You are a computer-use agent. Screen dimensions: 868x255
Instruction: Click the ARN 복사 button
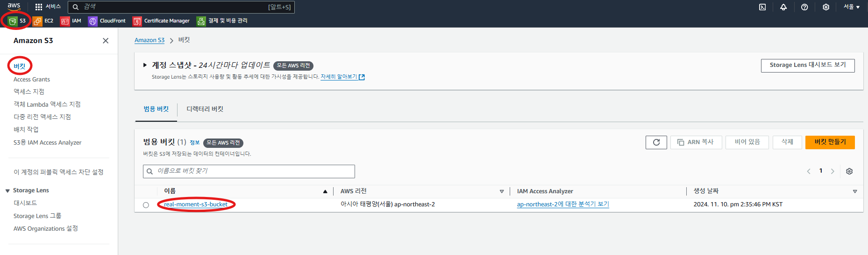(696, 142)
